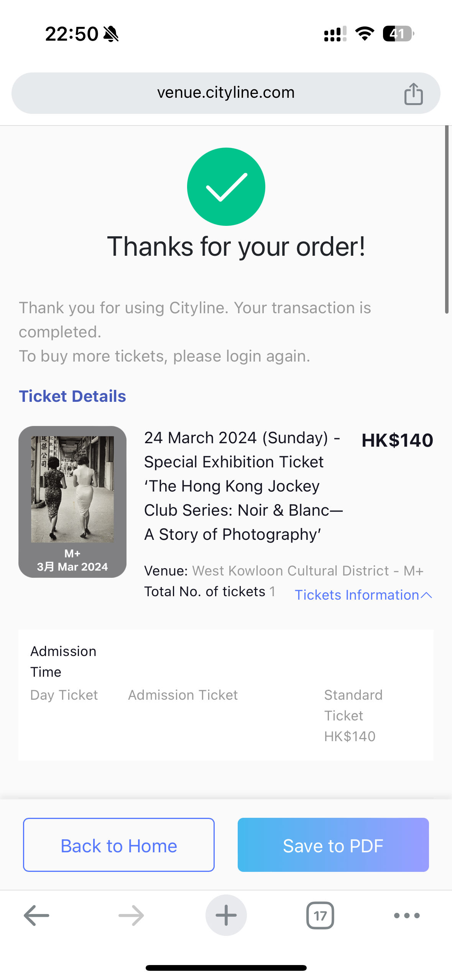Click the page scrollbar on right edge
The height and width of the screenshot is (980, 452).
click(447, 219)
